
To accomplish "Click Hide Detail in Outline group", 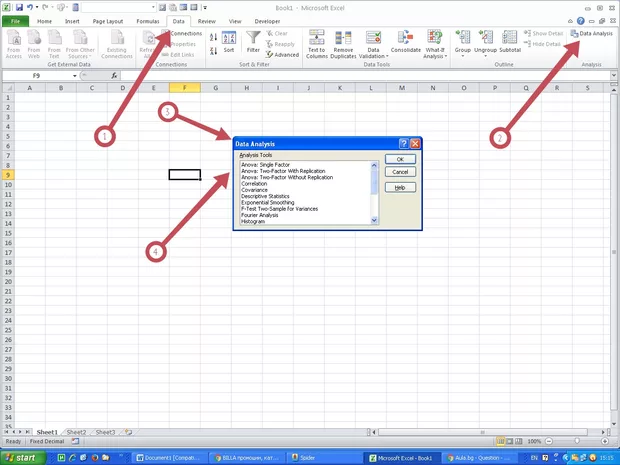I will (x=542, y=44).
